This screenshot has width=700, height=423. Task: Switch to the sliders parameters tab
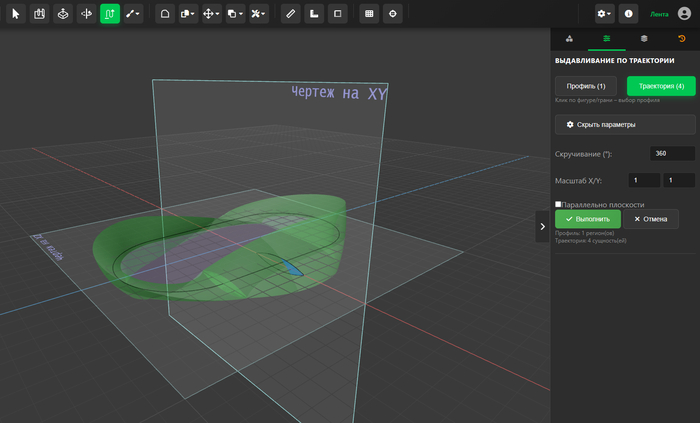606,39
